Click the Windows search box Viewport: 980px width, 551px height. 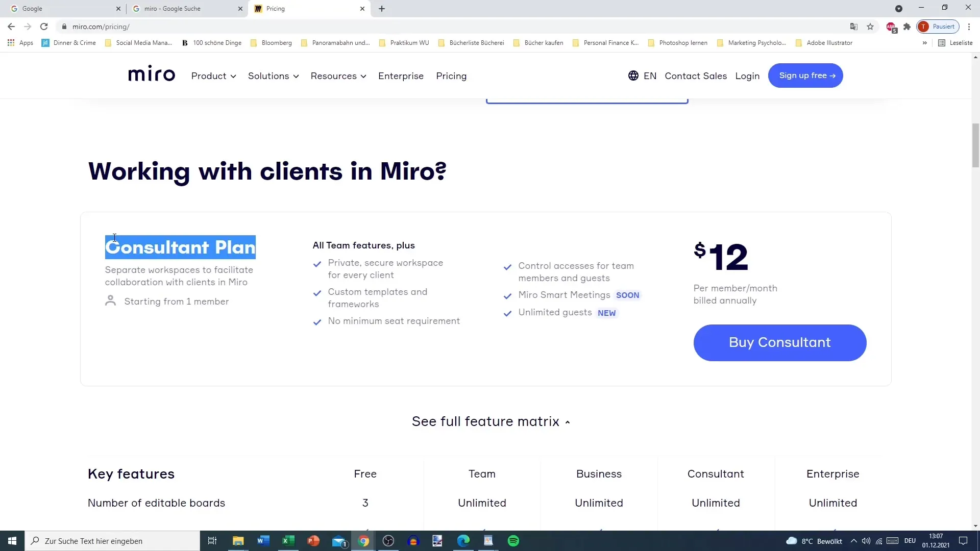(112, 541)
